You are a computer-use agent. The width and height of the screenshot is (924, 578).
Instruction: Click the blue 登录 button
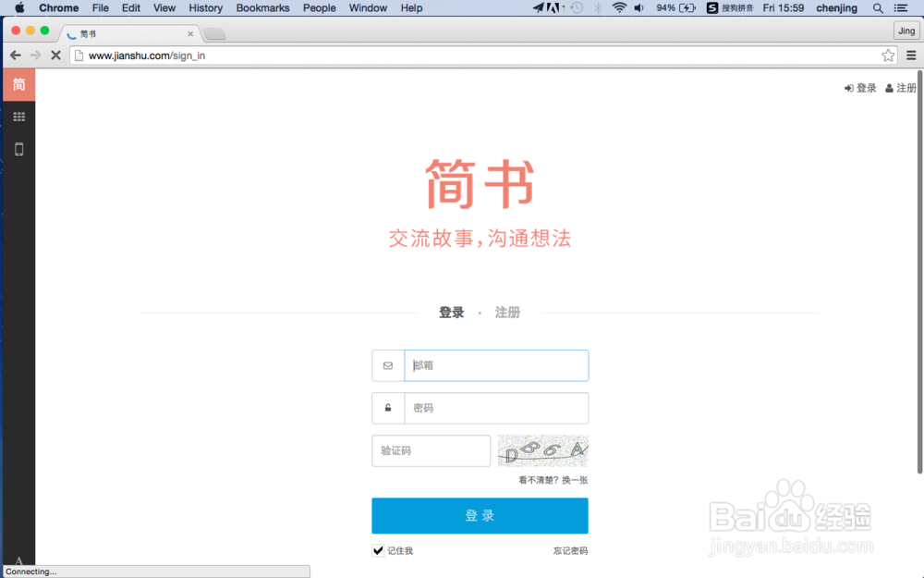[480, 515]
